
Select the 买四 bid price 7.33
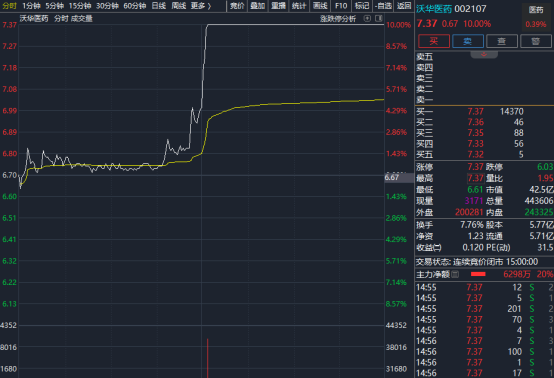tap(476, 144)
